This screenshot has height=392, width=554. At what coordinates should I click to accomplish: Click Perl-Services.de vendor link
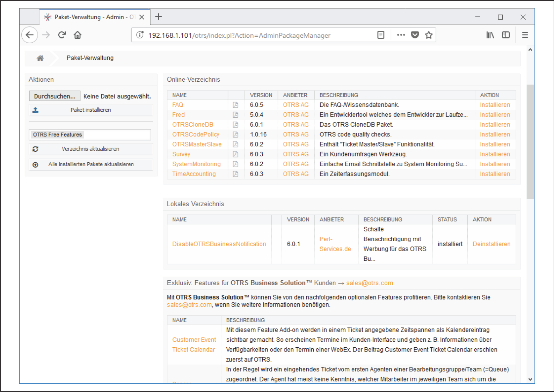335,244
